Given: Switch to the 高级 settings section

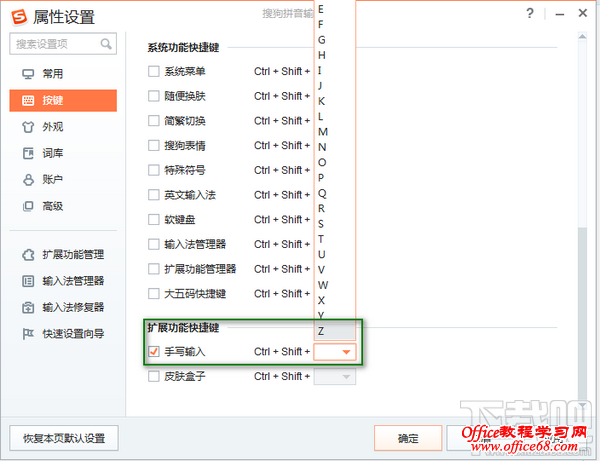Looking at the screenshot, I should 63,206.
